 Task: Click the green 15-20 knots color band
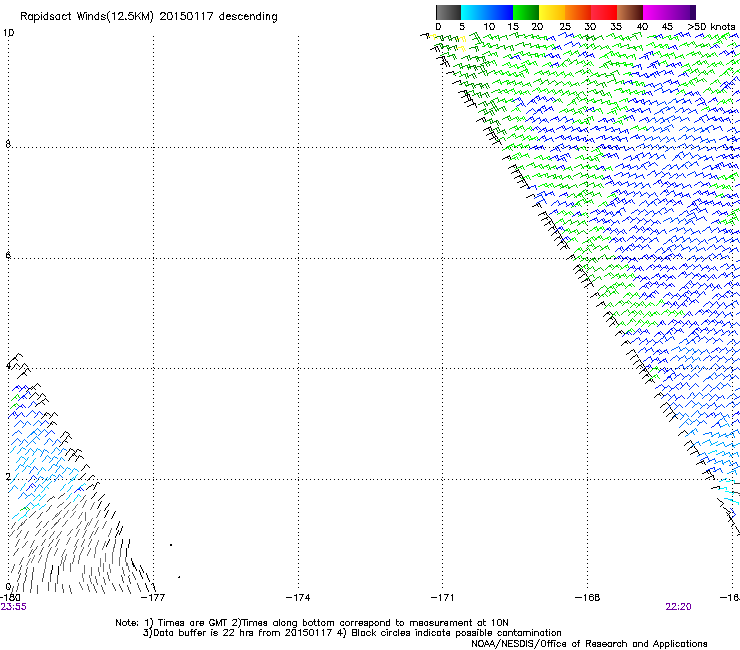[526, 12]
